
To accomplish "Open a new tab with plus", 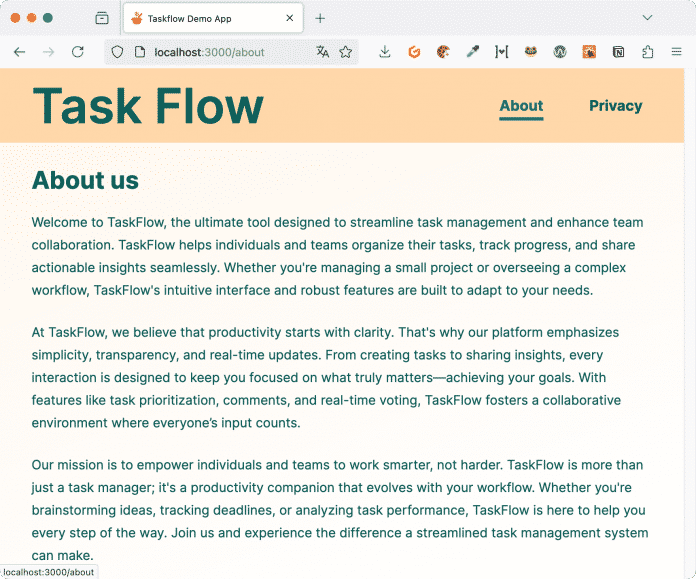I will [x=320, y=18].
